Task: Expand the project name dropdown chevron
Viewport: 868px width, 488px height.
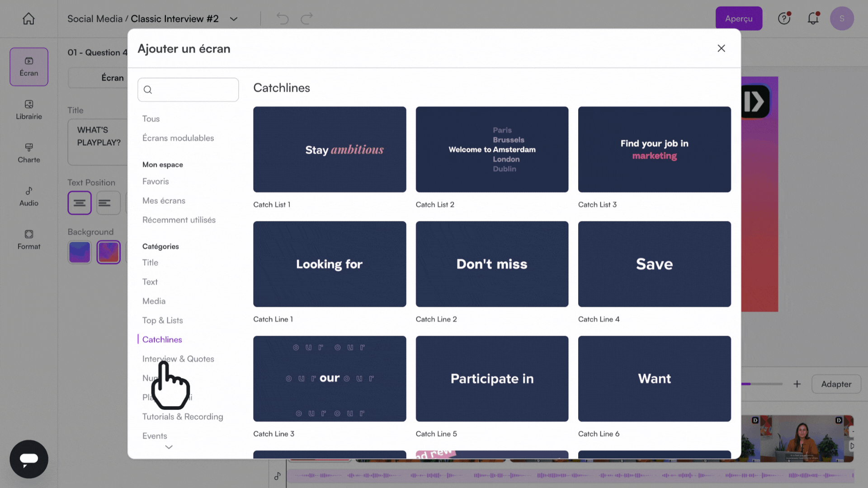Action: [234, 19]
